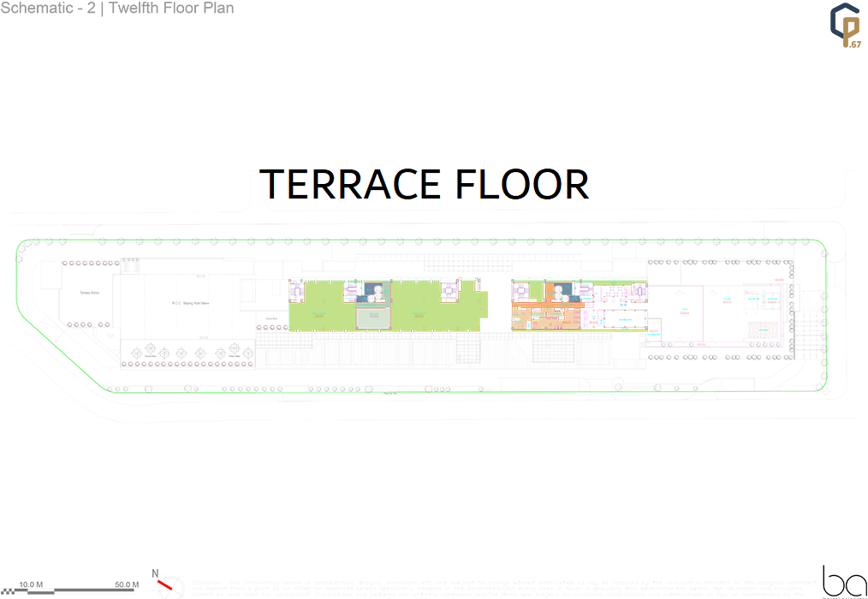Click the wavy hatched pattern in the rightmost block
The image size is (868, 599).
pos(760,331)
